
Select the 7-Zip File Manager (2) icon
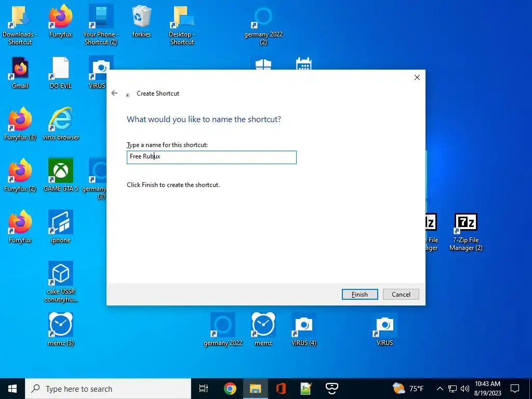466,232
